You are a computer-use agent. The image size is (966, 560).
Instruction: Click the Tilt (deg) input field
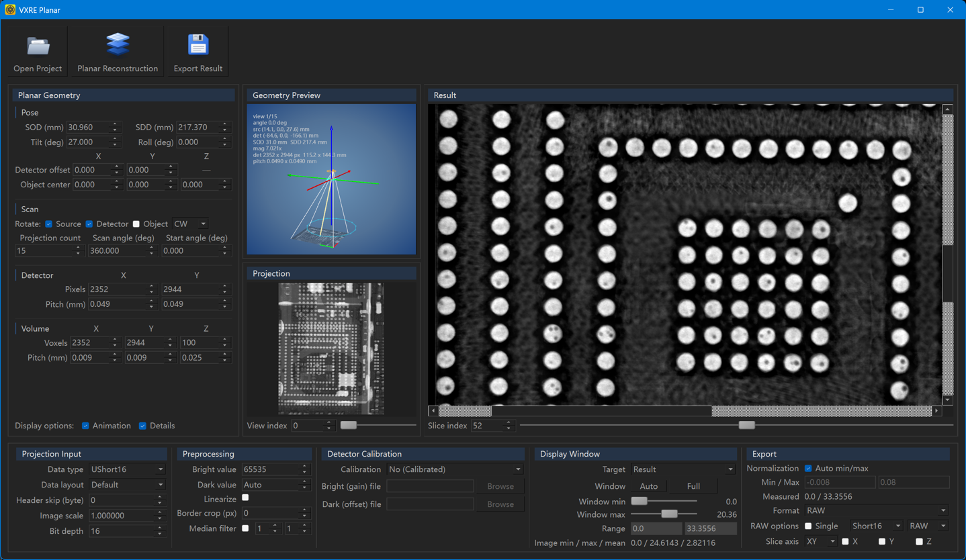click(x=93, y=142)
